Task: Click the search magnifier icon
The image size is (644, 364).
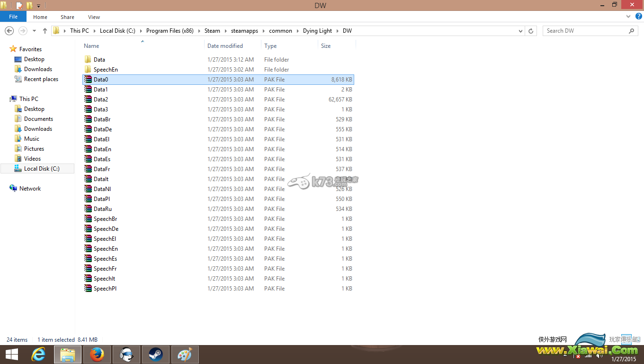Action: (631, 31)
